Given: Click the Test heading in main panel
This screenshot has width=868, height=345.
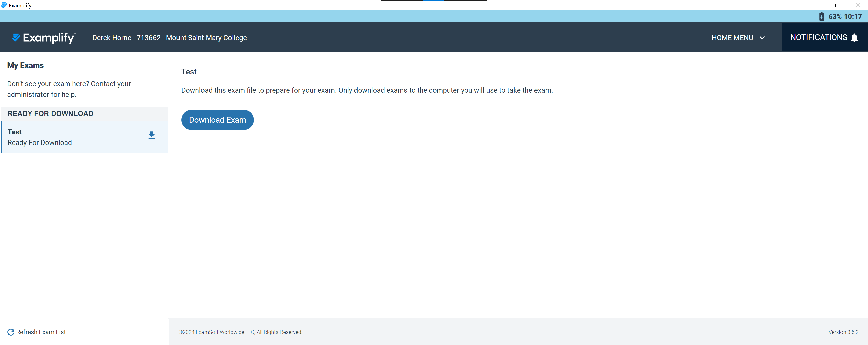Looking at the screenshot, I should click(x=189, y=72).
